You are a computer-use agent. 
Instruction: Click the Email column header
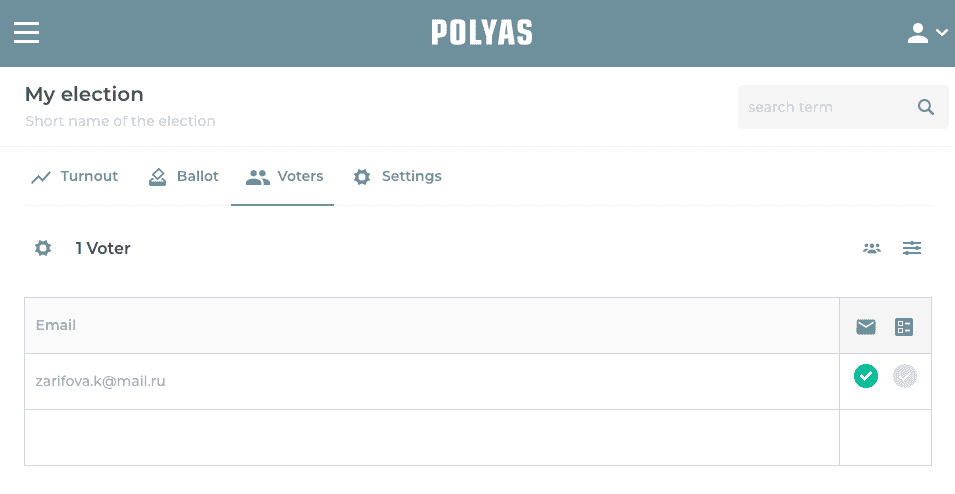click(x=56, y=325)
